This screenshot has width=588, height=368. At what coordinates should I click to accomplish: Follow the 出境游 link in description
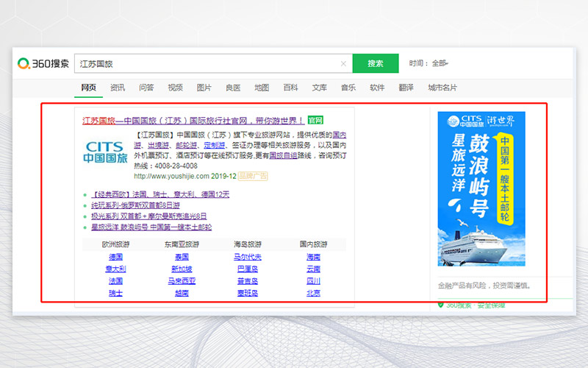tap(158, 145)
